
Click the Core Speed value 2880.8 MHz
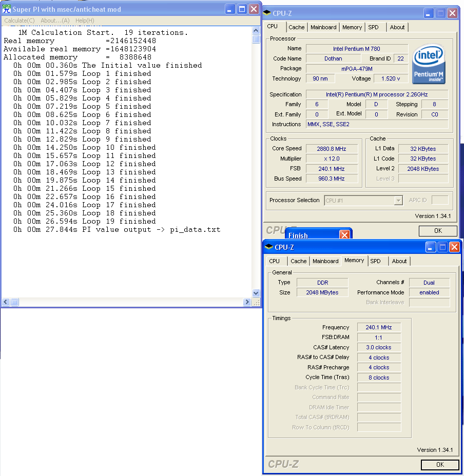point(332,149)
